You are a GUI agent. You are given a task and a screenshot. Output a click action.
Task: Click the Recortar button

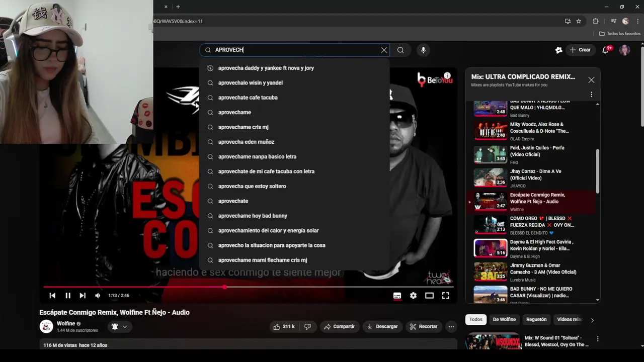(x=423, y=327)
